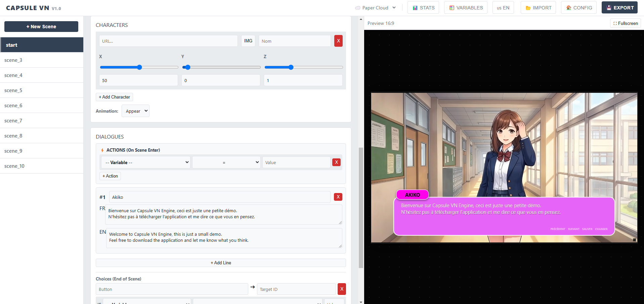
Task: Remove the scene-enter variable action
Action: pyautogui.click(x=336, y=162)
